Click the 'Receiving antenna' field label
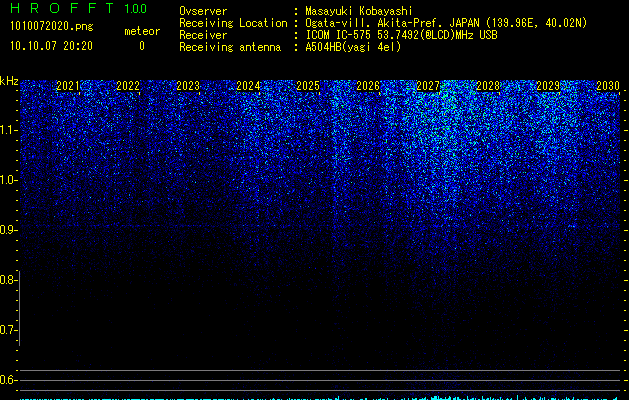The image size is (629, 400). [230, 47]
